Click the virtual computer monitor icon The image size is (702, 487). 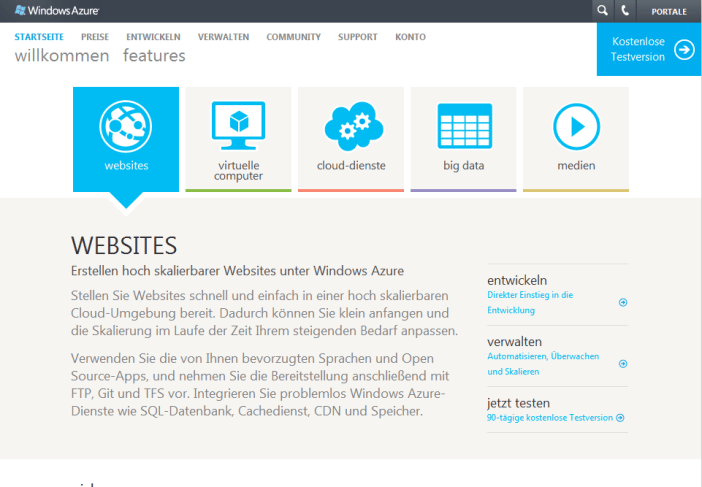[x=238, y=126]
